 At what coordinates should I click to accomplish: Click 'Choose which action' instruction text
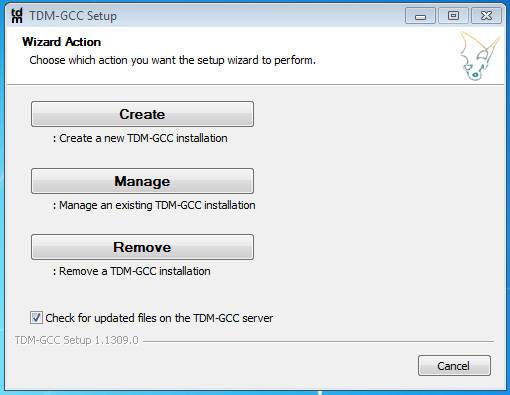pyautogui.click(x=172, y=60)
